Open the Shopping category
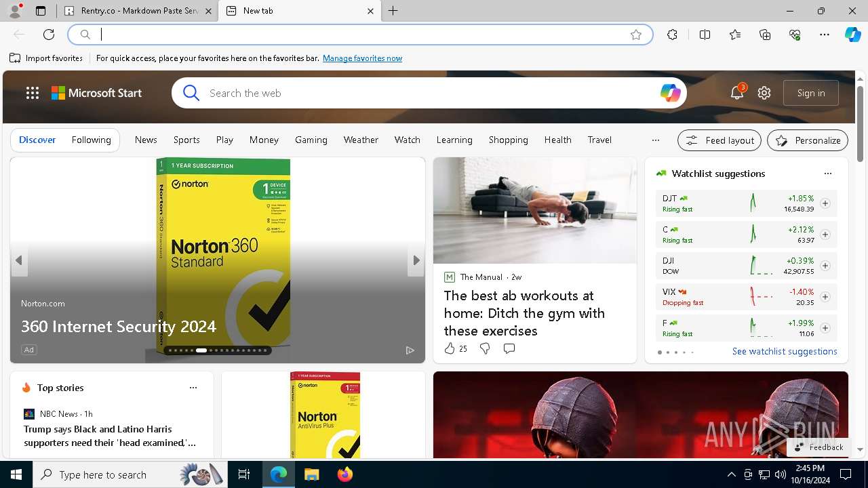 click(508, 140)
